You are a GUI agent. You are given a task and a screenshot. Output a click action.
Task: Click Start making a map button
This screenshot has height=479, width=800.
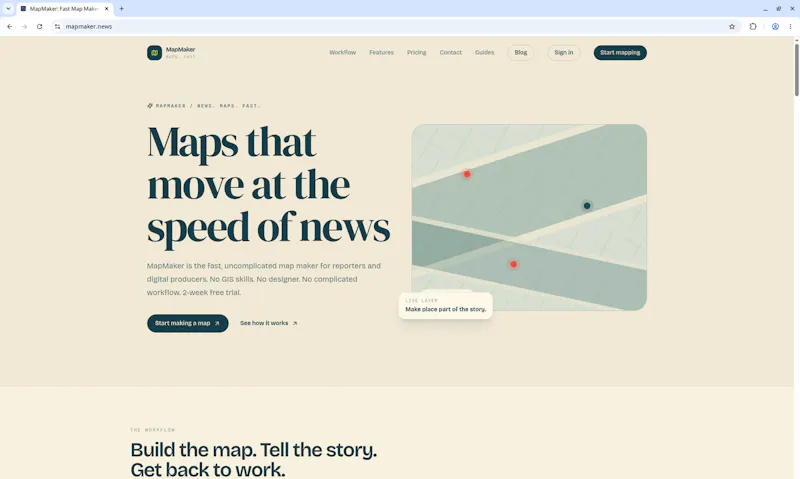(x=188, y=323)
